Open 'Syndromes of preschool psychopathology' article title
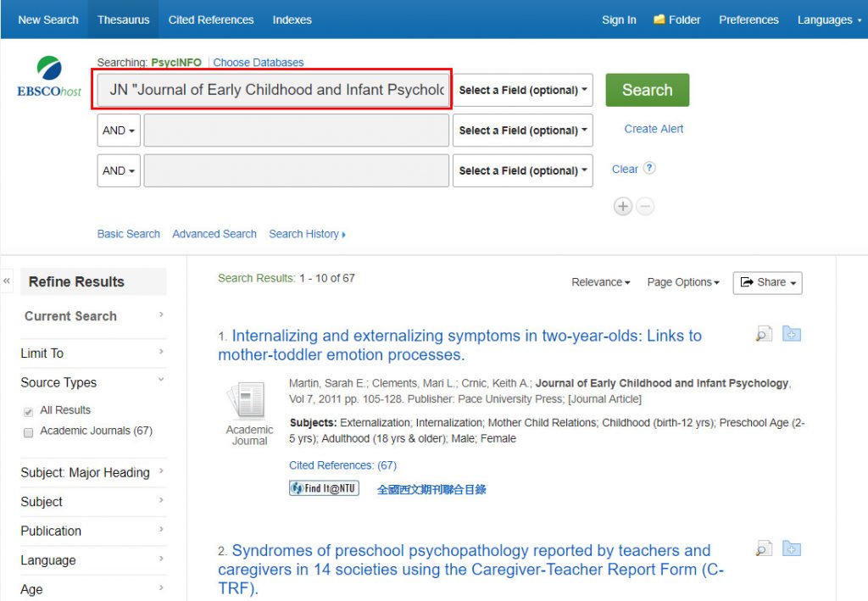This screenshot has height=601, width=868. [x=470, y=569]
